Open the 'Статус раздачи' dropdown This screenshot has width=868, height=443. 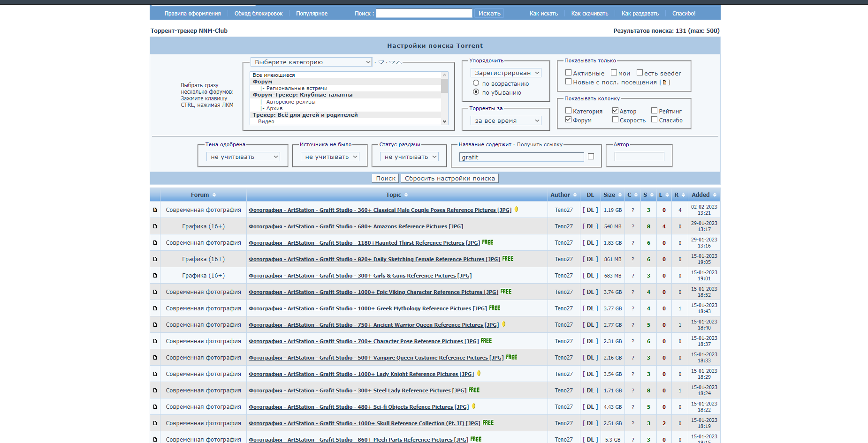(410, 157)
